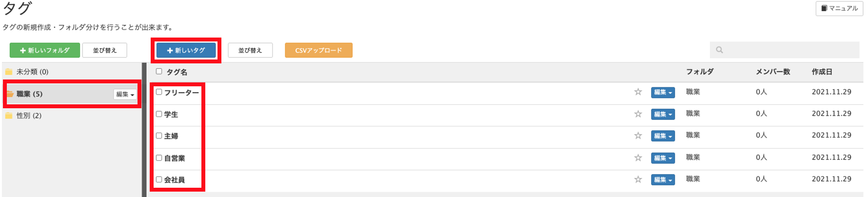This screenshot has width=868, height=197.
Task: Open 編集 dropdown for フリーター row
Action: (663, 92)
